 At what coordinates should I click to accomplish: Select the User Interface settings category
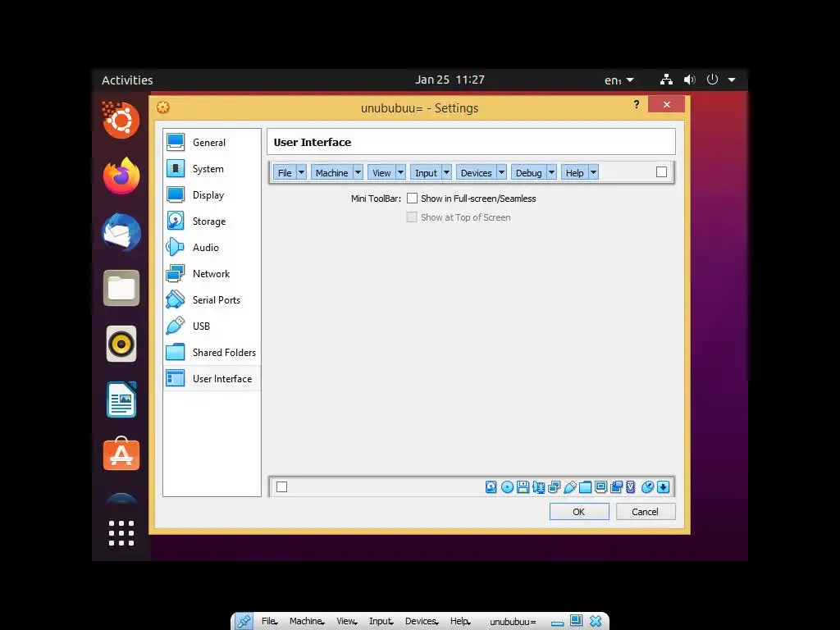click(212, 379)
